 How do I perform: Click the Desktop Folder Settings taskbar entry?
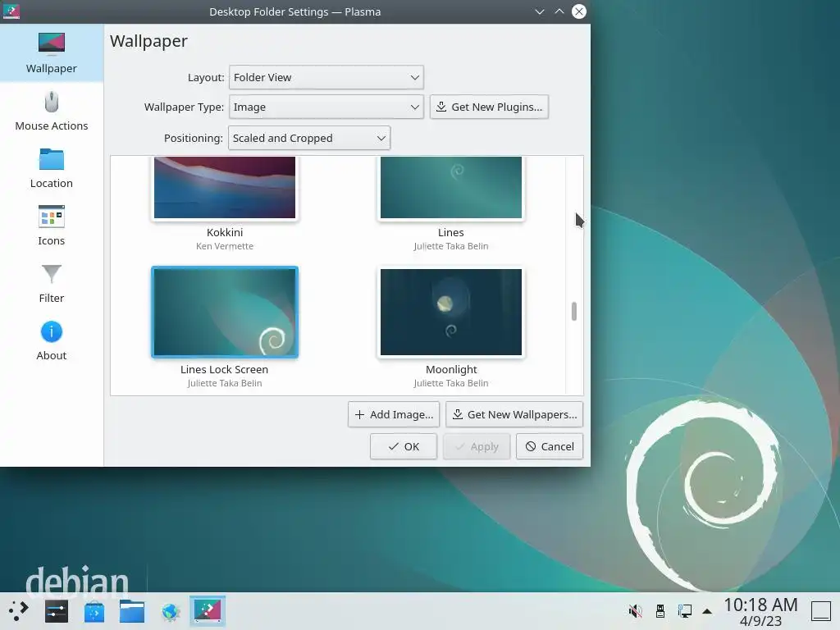(208, 610)
